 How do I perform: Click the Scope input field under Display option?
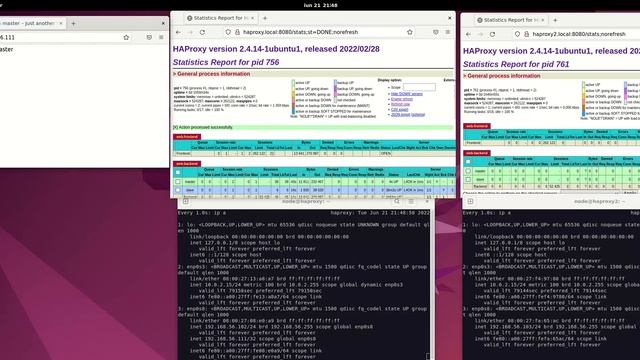pyautogui.click(x=419, y=87)
